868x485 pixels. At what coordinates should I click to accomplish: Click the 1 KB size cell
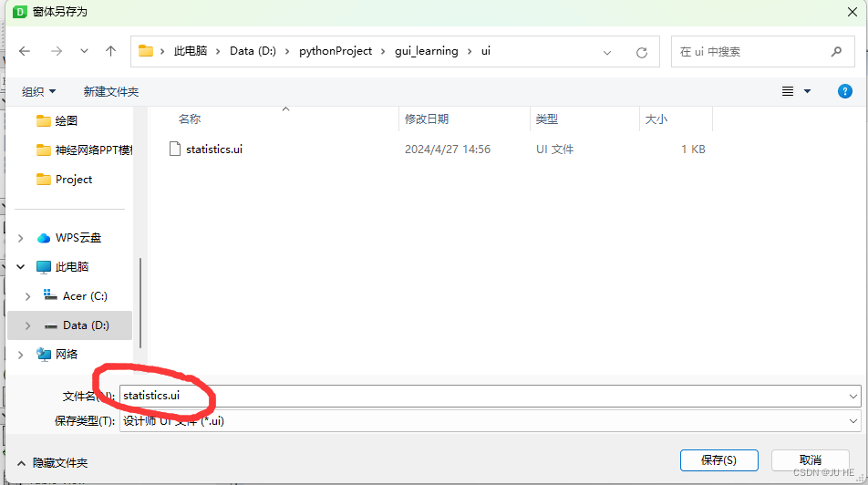[693, 149]
